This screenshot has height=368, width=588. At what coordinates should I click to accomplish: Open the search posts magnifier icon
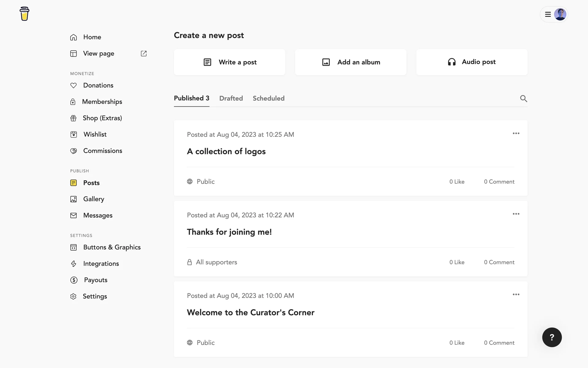click(x=523, y=98)
